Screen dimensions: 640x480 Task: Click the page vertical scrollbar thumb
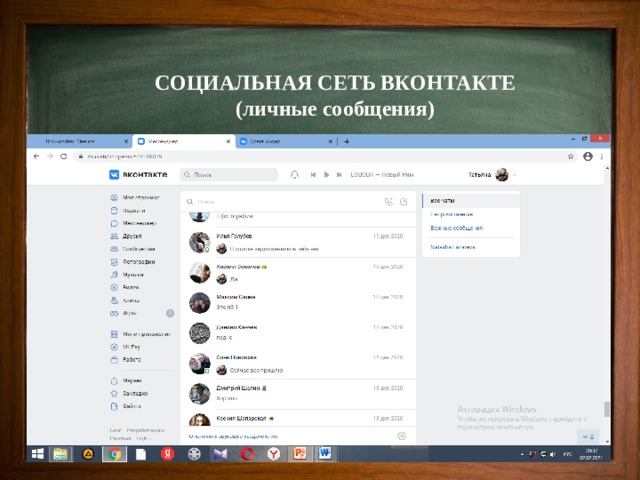[x=607, y=409]
